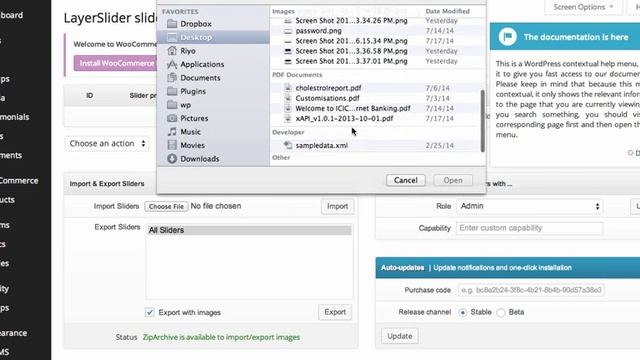Image resolution: width=640 pixels, height=360 pixels.
Task: Select the Stable release channel
Action: pyautogui.click(x=462, y=313)
